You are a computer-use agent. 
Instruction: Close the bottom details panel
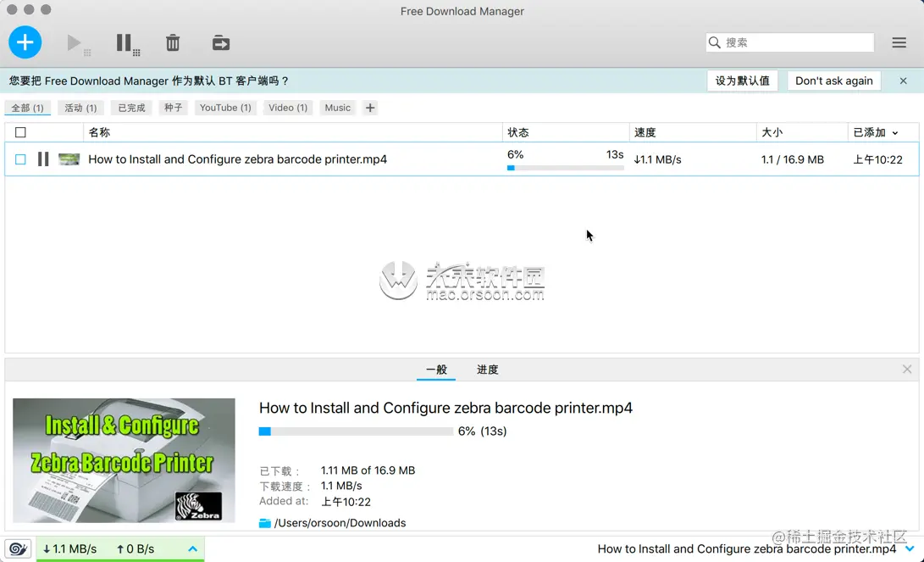click(907, 370)
